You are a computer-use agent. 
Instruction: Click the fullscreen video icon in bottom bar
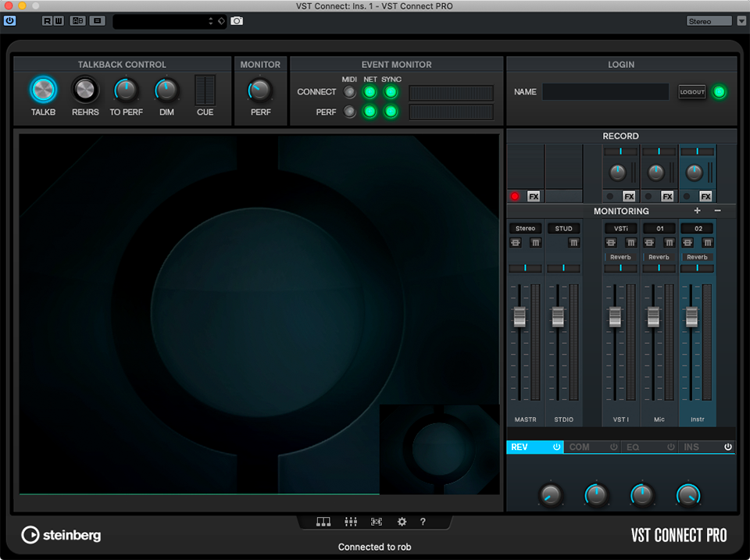point(377,522)
